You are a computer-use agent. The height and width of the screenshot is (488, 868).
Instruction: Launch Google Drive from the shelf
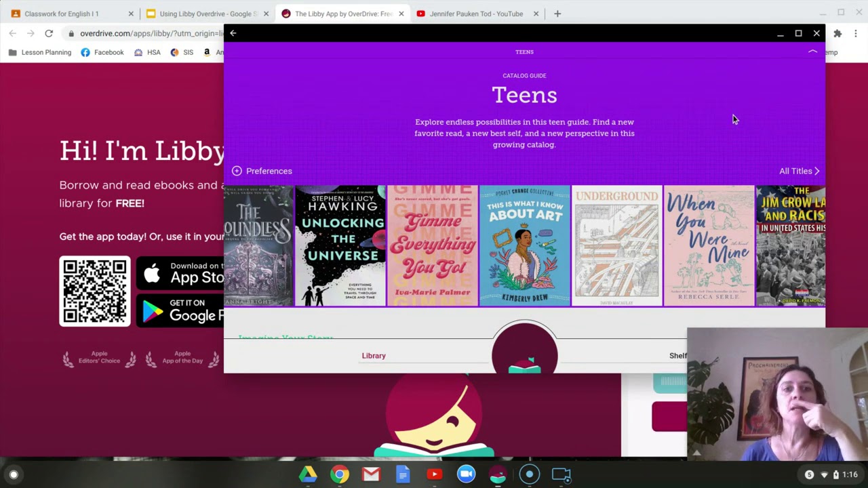(x=308, y=474)
